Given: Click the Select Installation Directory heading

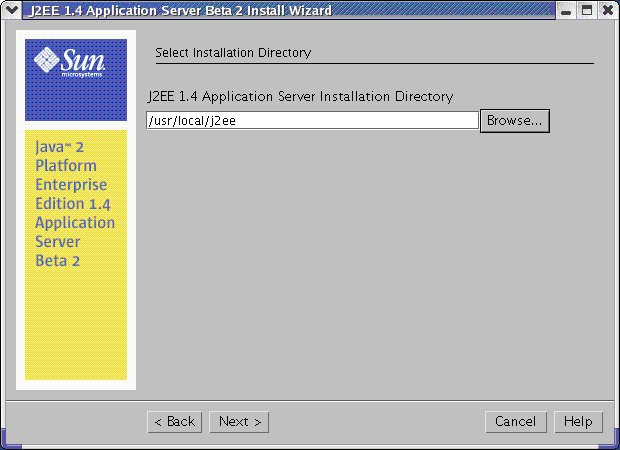Looking at the screenshot, I should click(x=232, y=52).
